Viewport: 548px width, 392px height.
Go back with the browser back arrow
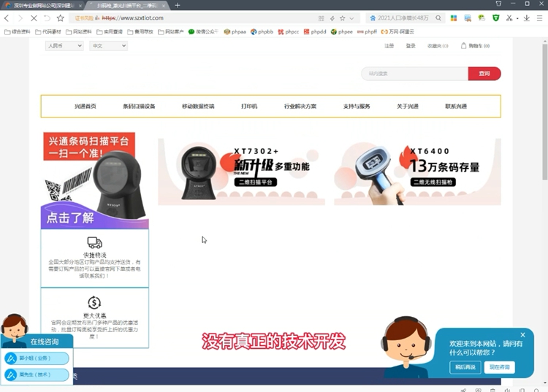click(7, 18)
